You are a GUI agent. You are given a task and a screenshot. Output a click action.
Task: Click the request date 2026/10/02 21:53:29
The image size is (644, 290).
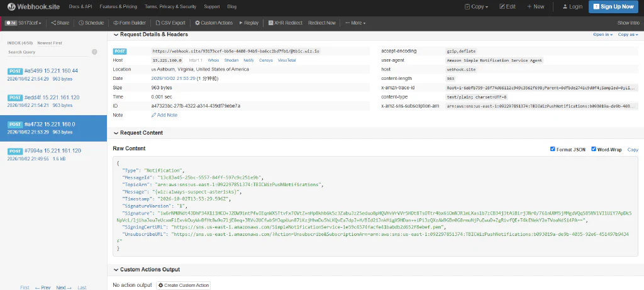click(174, 79)
